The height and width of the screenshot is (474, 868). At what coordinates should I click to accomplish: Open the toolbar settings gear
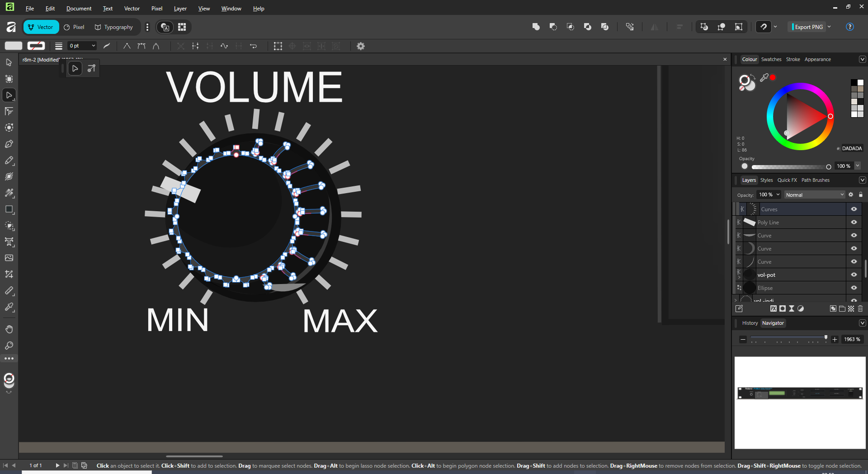(360, 46)
